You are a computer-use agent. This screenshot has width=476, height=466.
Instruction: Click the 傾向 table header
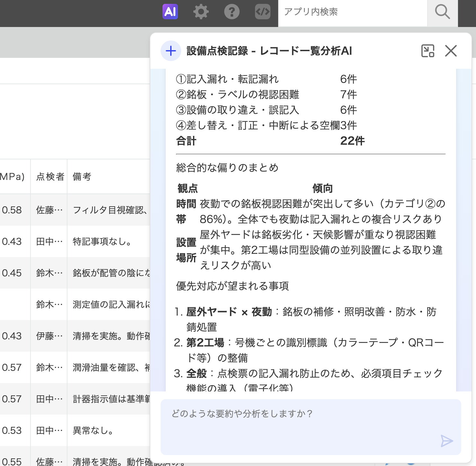pyautogui.click(x=322, y=188)
